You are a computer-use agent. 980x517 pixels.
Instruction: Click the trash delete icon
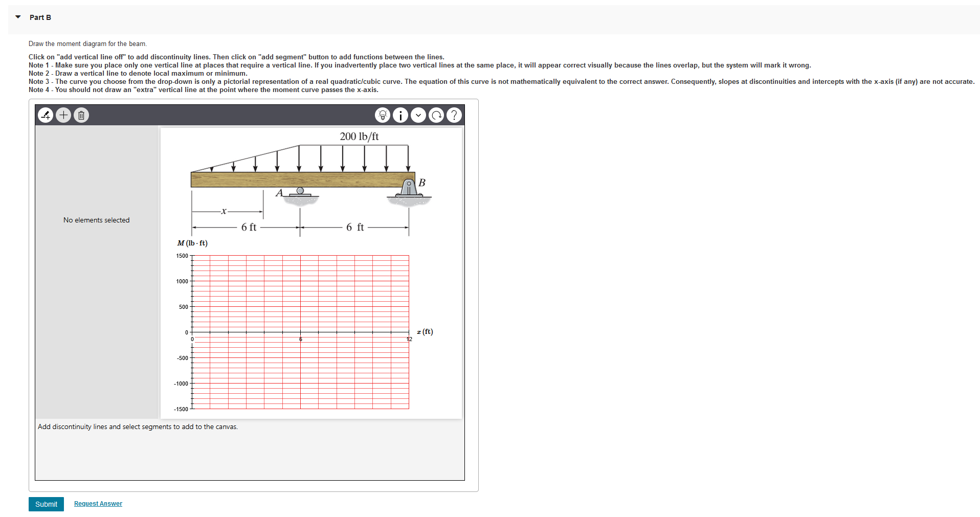click(80, 115)
